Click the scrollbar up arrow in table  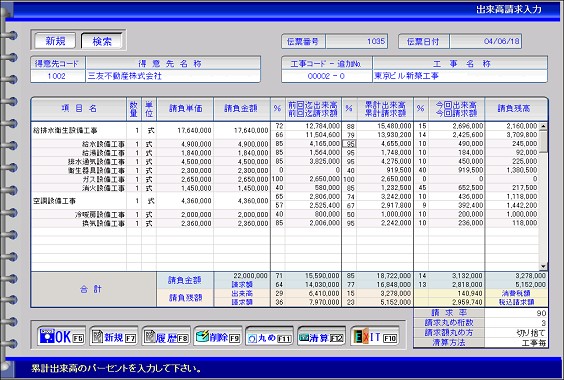543,126
